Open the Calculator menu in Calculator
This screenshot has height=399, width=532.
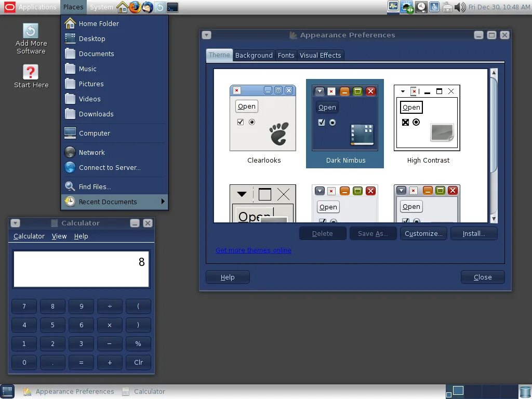point(29,236)
